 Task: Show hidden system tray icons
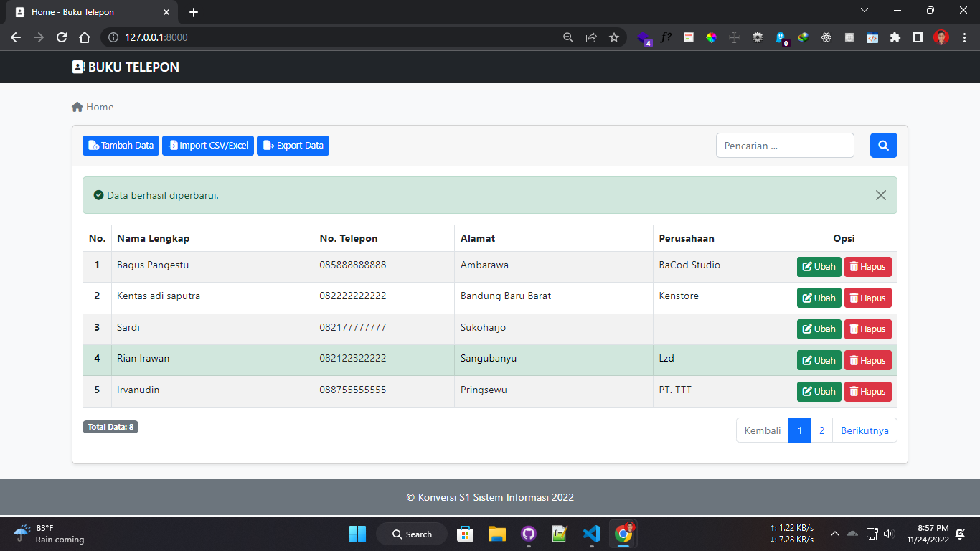834,534
